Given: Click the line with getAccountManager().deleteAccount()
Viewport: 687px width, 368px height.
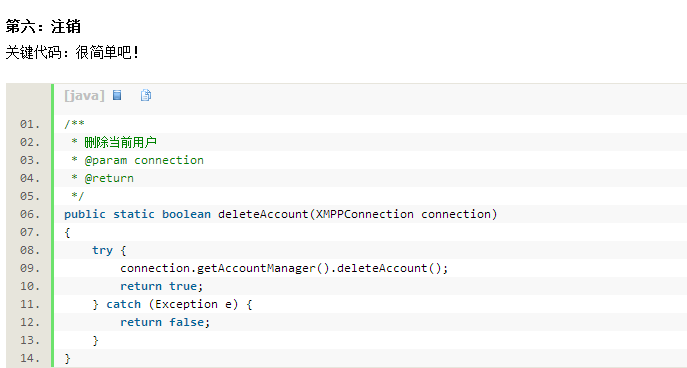Looking at the screenshot, I should pos(284,268).
